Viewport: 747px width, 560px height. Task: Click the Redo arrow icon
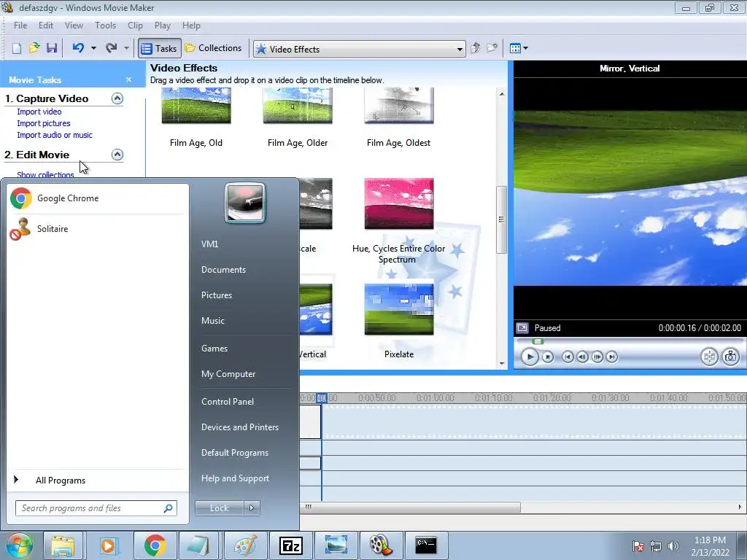[112, 48]
